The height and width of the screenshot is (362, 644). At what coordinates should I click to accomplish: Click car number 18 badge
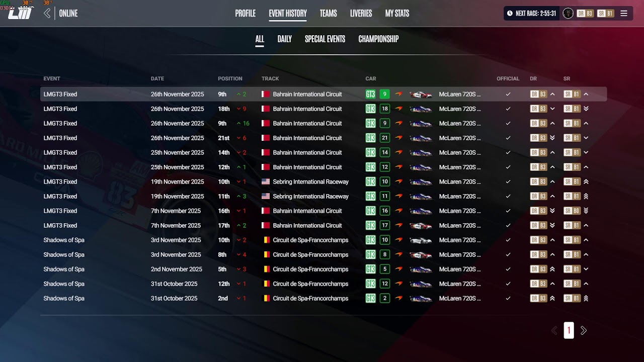pyautogui.click(x=385, y=109)
